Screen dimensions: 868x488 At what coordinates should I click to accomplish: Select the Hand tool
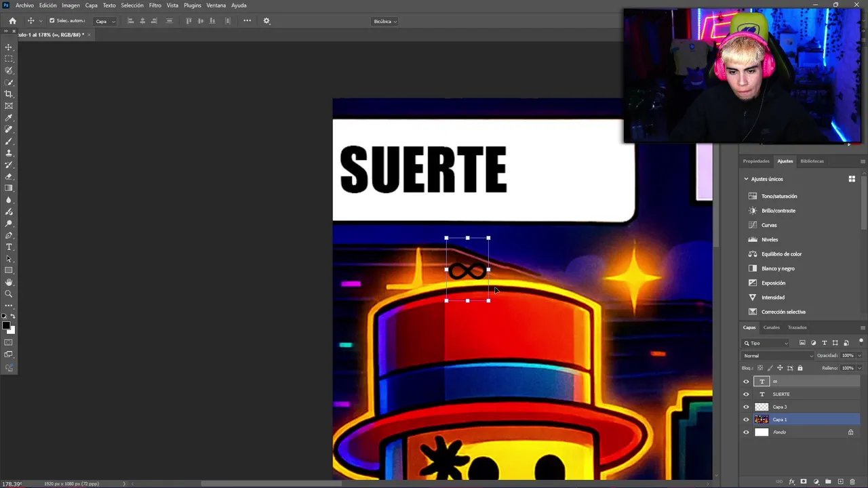[9, 282]
